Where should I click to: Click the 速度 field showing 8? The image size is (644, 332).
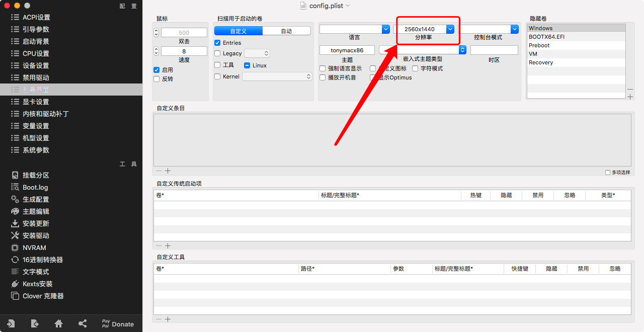[x=184, y=51]
